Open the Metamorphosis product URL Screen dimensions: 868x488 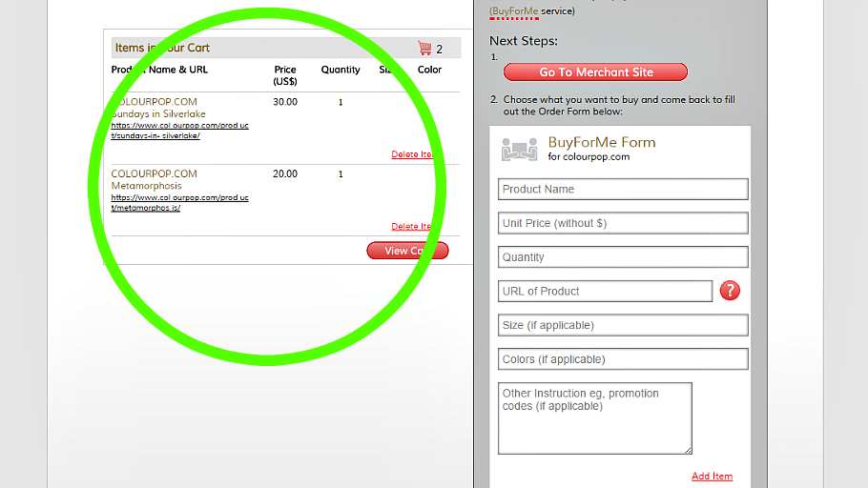(x=180, y=202)
